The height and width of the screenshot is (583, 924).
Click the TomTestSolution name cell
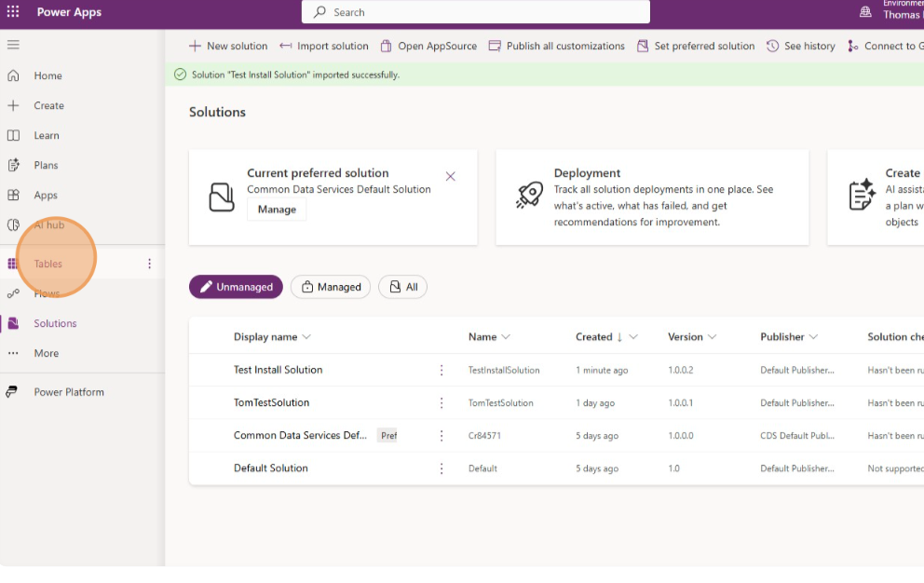click(x=501, y=403)
